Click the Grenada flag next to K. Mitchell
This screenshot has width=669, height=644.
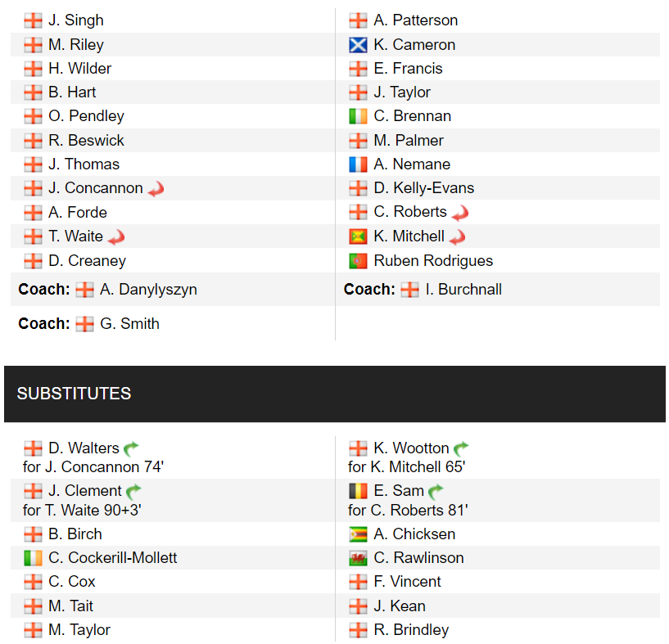(358, 236)
